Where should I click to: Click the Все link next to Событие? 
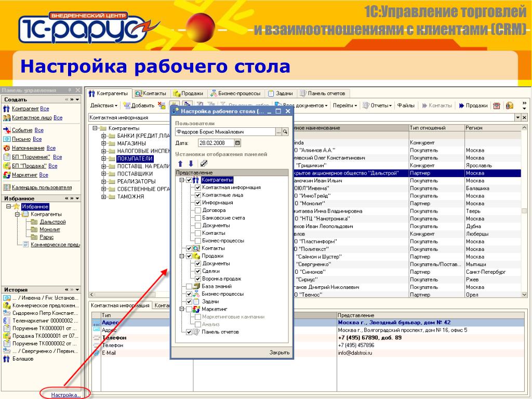click(x=39, y=130)
